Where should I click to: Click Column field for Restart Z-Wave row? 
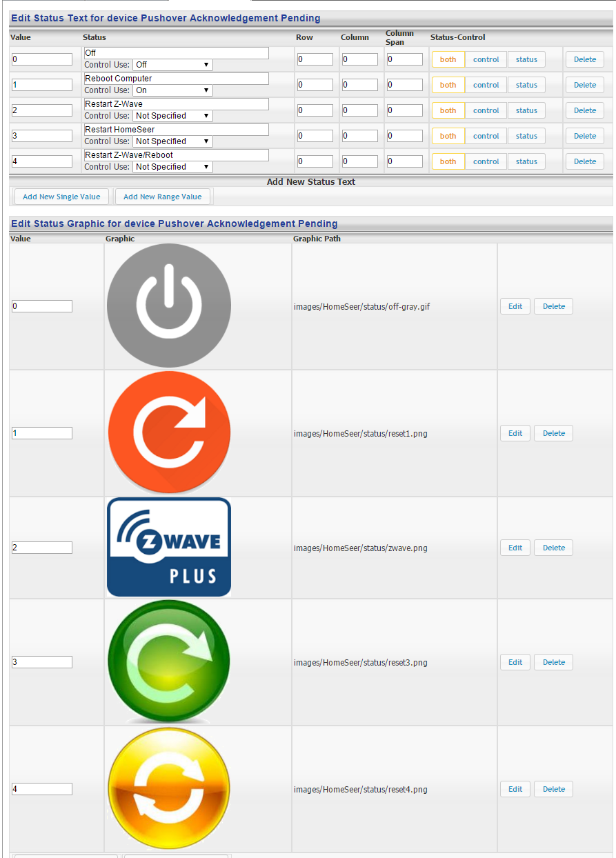tap(360, 110)
